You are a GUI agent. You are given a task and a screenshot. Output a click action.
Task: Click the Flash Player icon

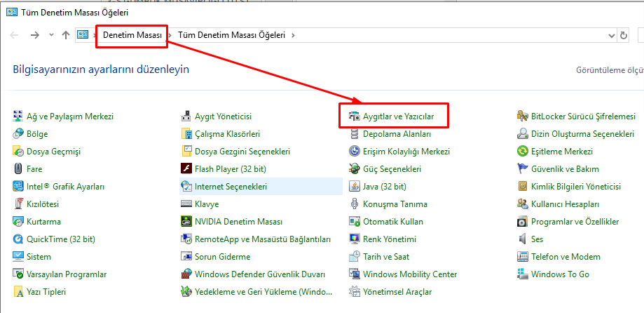[x=186, y=169]
